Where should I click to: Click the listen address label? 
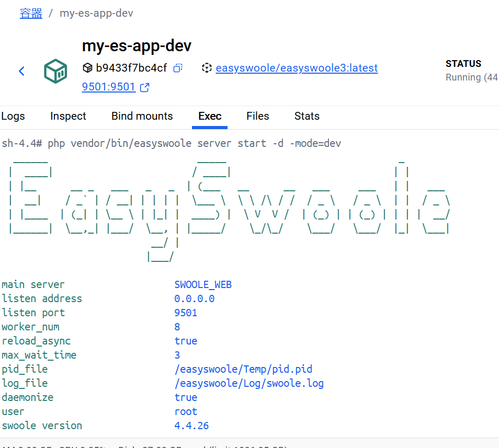point(42,298)
